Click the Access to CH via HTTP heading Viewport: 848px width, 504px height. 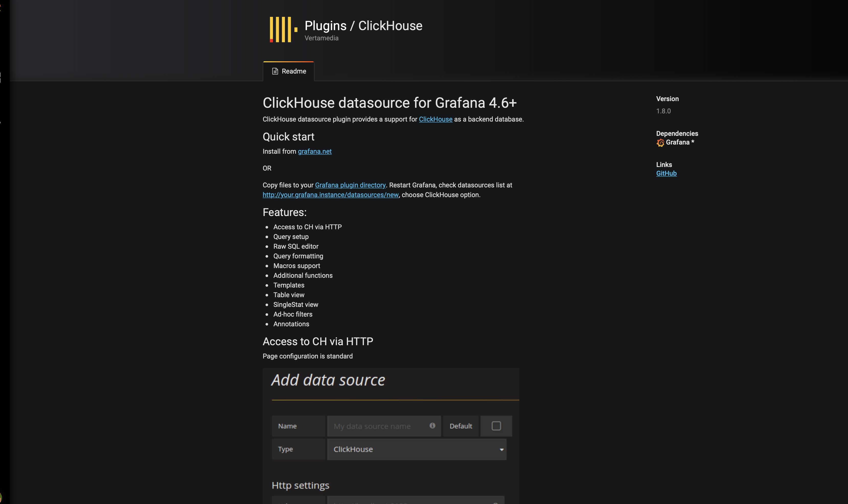point(318,341)
